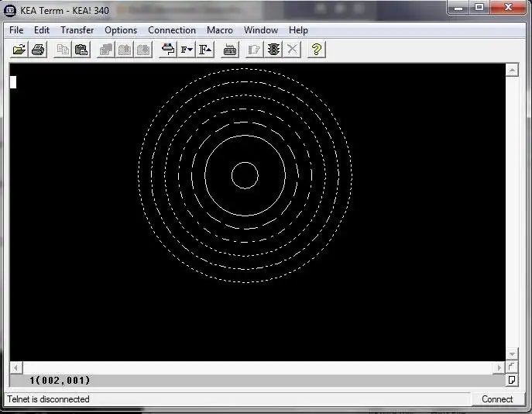Image resolution: width=532 pixels, height=414 pixels.
Task: Click the traffic light toolbar icon
Action: 273,50
